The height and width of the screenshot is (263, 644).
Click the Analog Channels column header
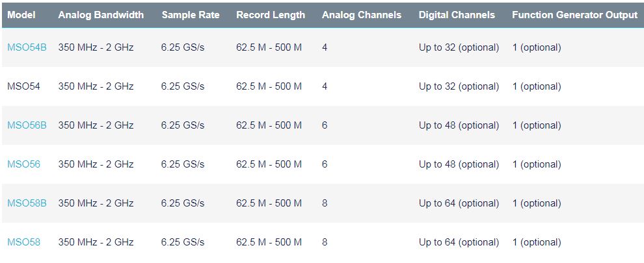pyautogui.click(x=362, y=15)
